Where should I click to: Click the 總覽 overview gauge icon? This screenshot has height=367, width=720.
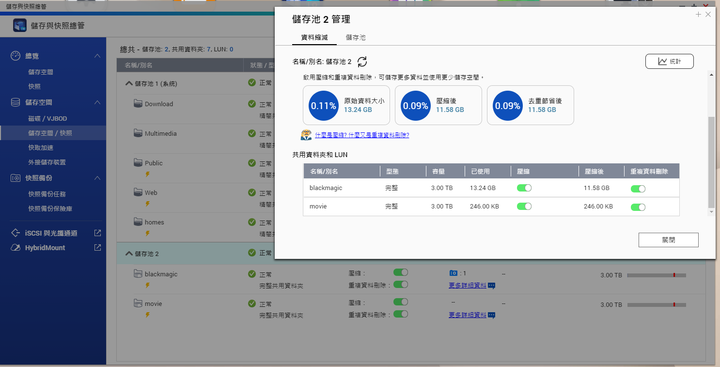tap(15, 56)
